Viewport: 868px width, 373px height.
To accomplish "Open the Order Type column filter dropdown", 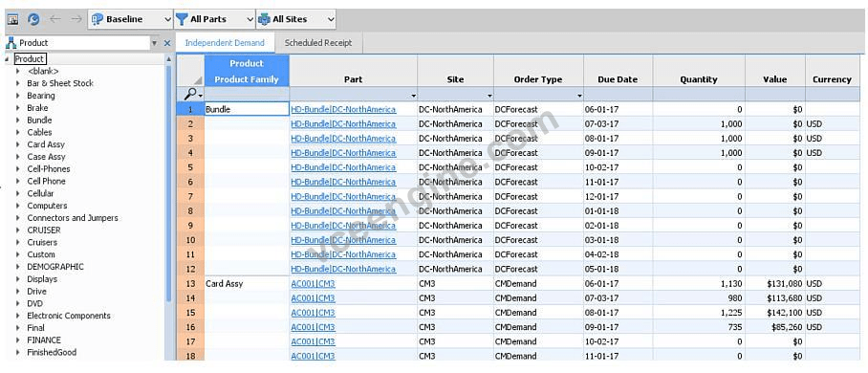I will point(579,96).
